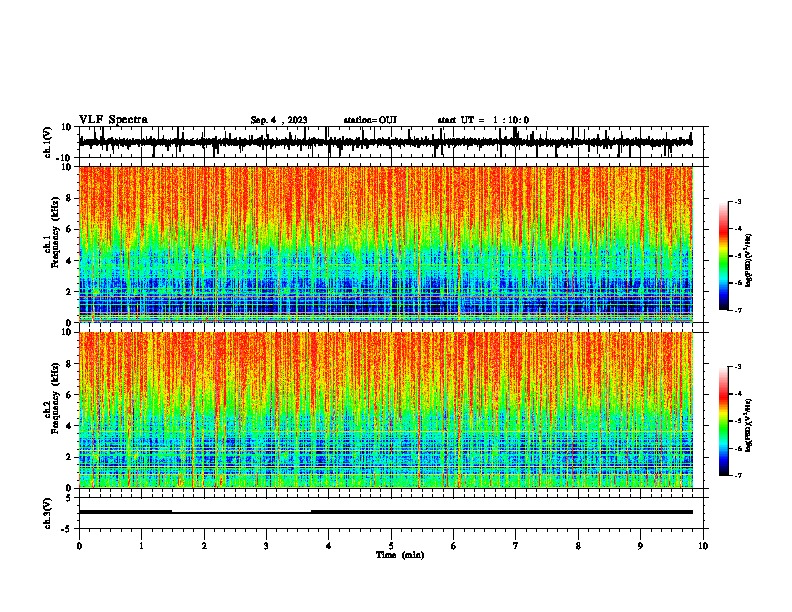
Task: Click the log(PSD) label beside ch.2 colorbar
Action: point(748,426)
